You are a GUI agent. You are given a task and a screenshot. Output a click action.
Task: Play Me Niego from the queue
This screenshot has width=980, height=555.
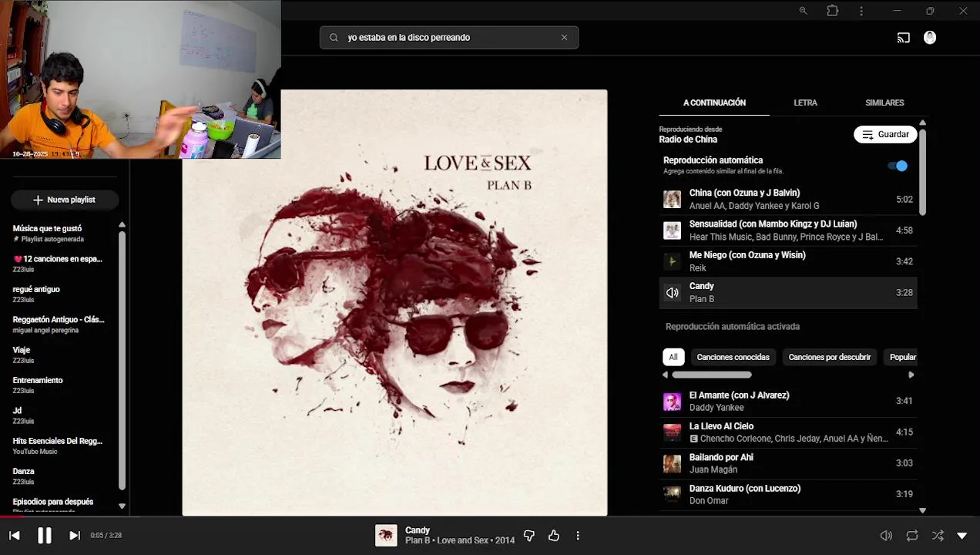click(790, 261)
